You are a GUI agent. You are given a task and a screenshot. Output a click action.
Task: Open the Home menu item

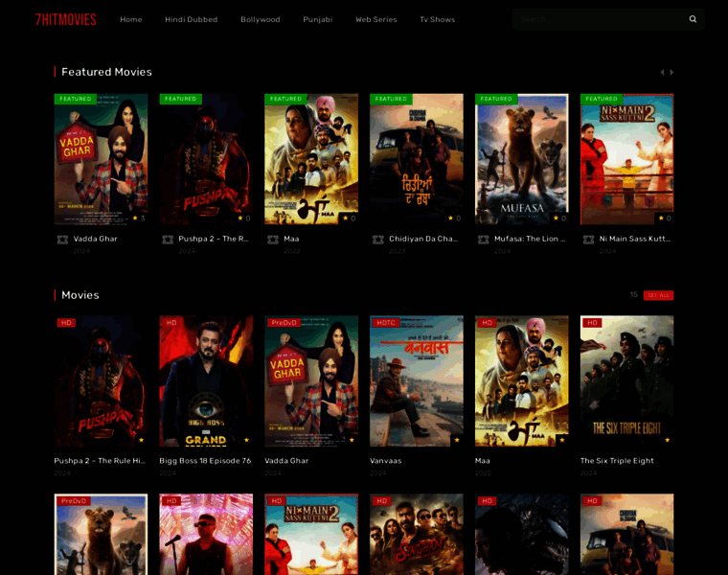pyautogui.click(x=131, y=19)
